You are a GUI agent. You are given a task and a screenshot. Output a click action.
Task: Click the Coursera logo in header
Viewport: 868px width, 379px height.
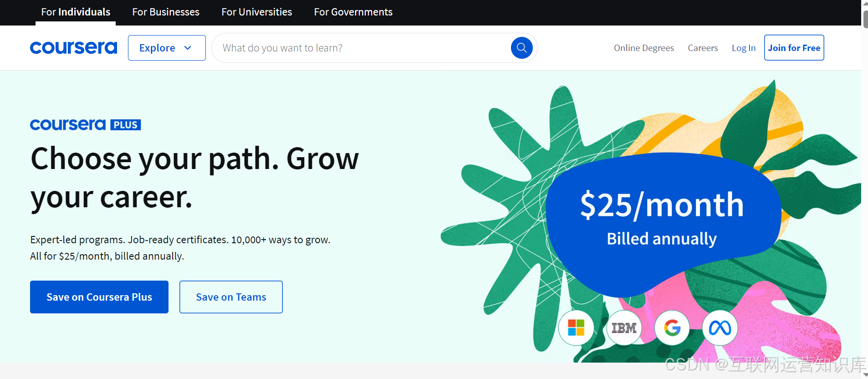73,47
